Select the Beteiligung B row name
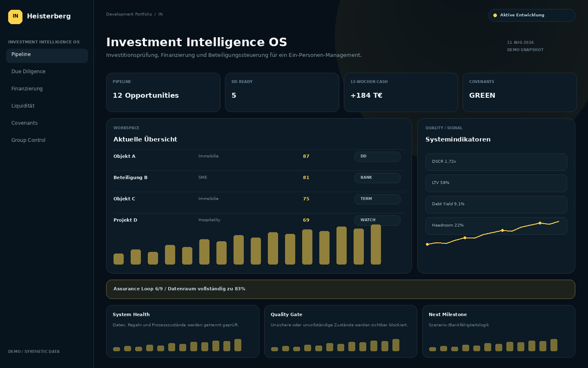 (x=131, y=177)
